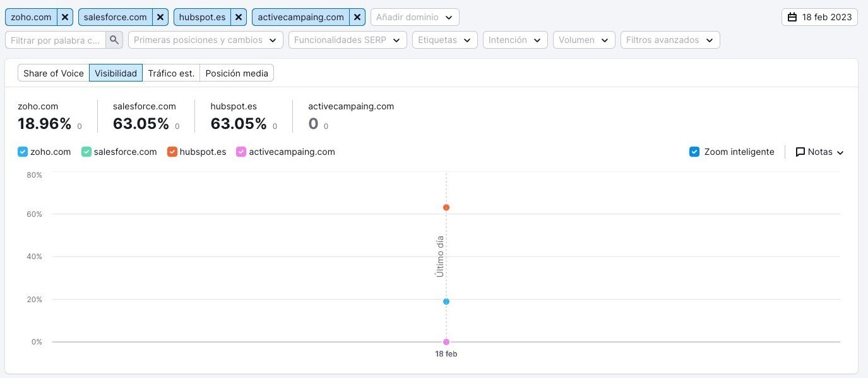Click the orange hubspot.es data point
This screenshot has height=378, width=868.
click(446, 207)
